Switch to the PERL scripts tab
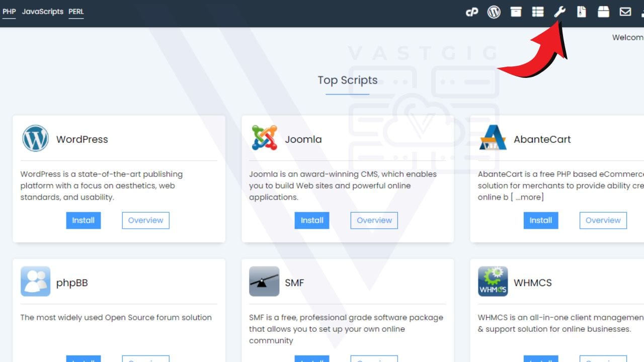Viewport: 644px width, 362px height. [76, 12]
